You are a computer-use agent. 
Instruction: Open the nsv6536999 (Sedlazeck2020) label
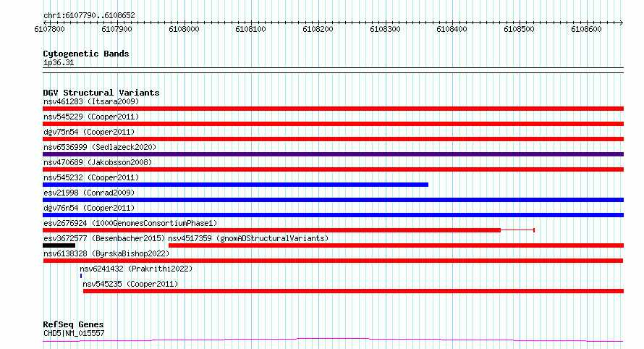[100, 147]
